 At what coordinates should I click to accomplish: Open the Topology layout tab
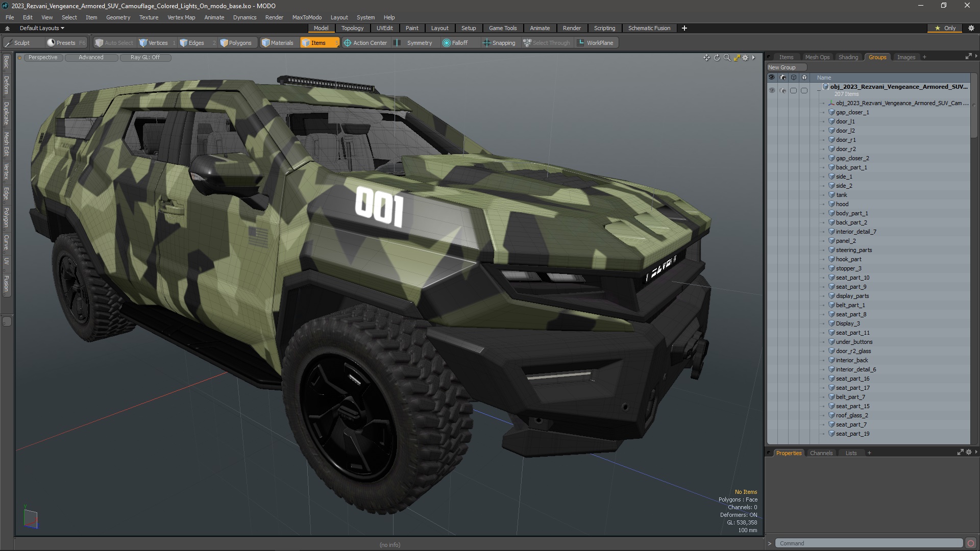pyautogui.click(x=352, y=28)
